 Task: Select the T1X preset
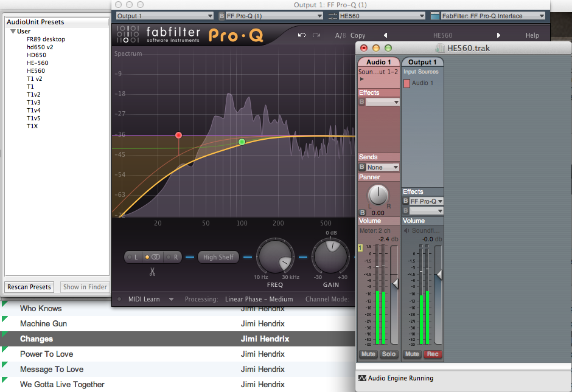pyautogui.click(x=32, y=126)
